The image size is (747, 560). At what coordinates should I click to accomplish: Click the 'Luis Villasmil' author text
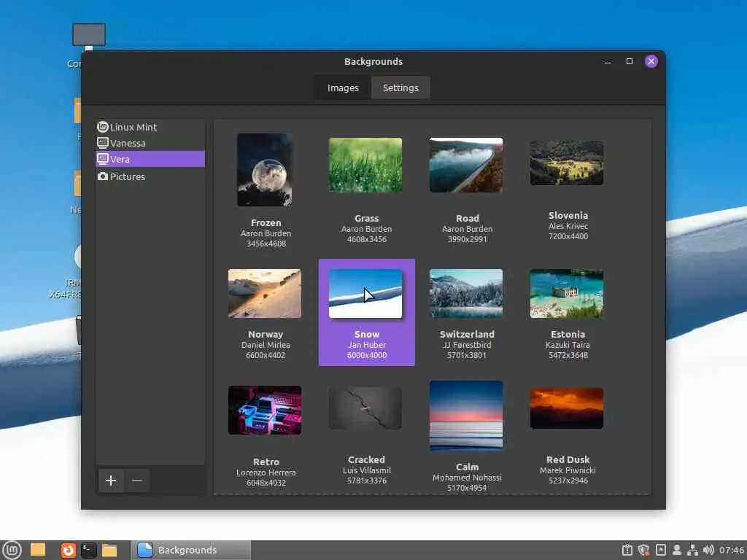point(367,470)
